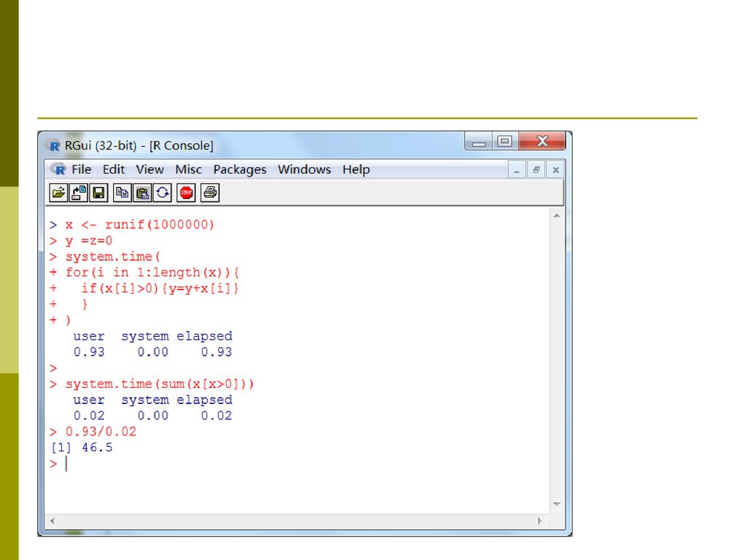747x560 pixels.
Task: Open the View menu
Action: [x=150, y=169]
